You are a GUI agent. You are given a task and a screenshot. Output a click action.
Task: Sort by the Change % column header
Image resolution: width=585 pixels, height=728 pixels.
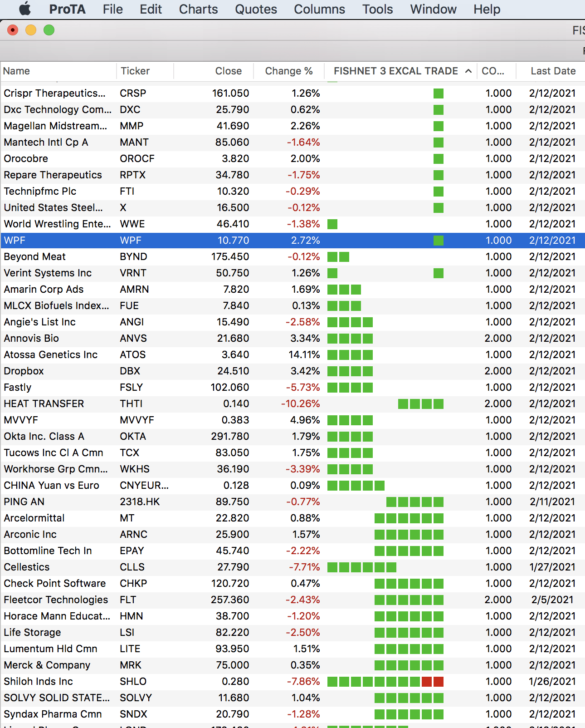coord(289,71)
